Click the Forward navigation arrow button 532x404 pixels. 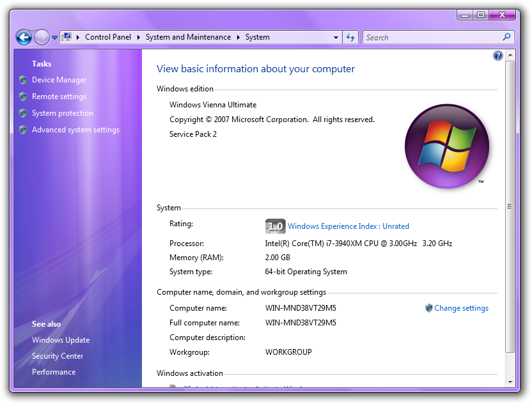point(42,37)
